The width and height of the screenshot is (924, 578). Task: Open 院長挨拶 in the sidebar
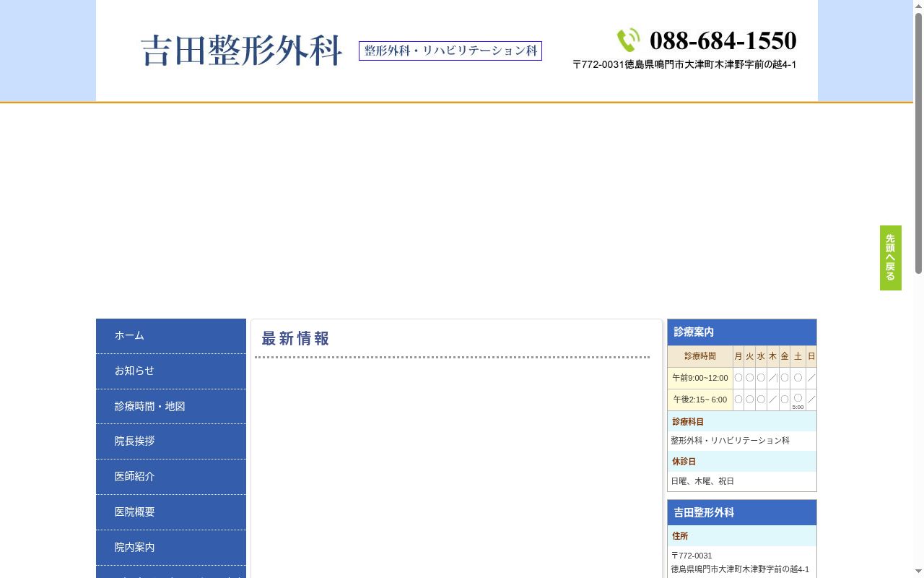171,441
